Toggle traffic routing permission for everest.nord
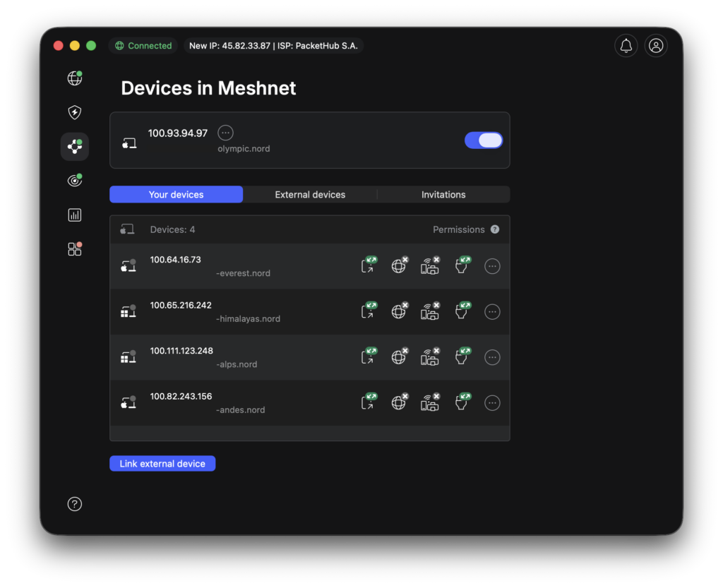 coord(400,265)
